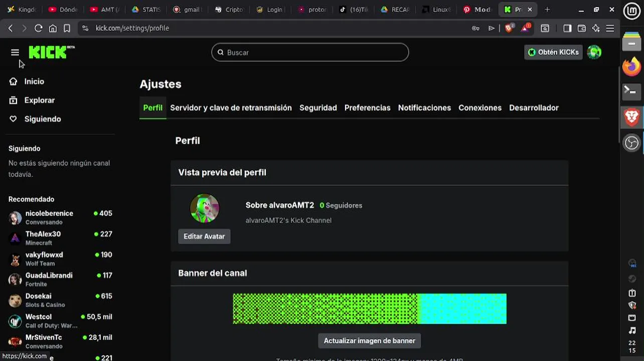
Task: Click the search magnifier icon
Action: tap(221, 52)
